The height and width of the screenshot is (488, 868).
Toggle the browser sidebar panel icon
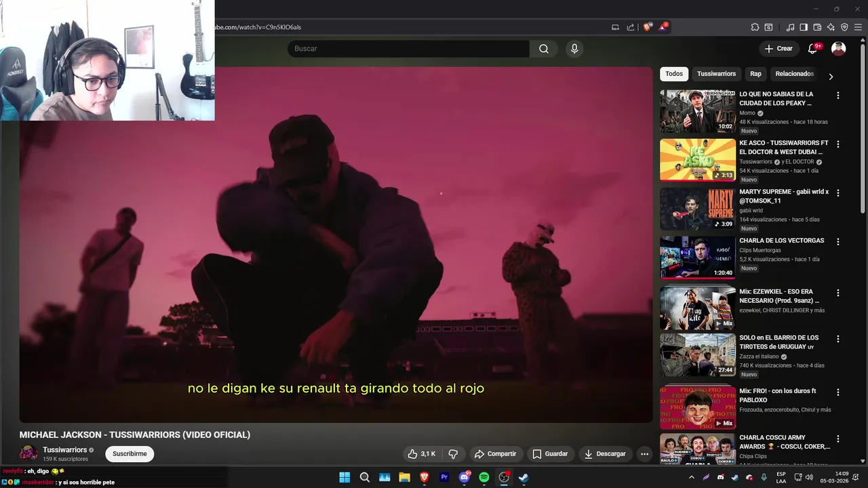click(x=804, y=27)
